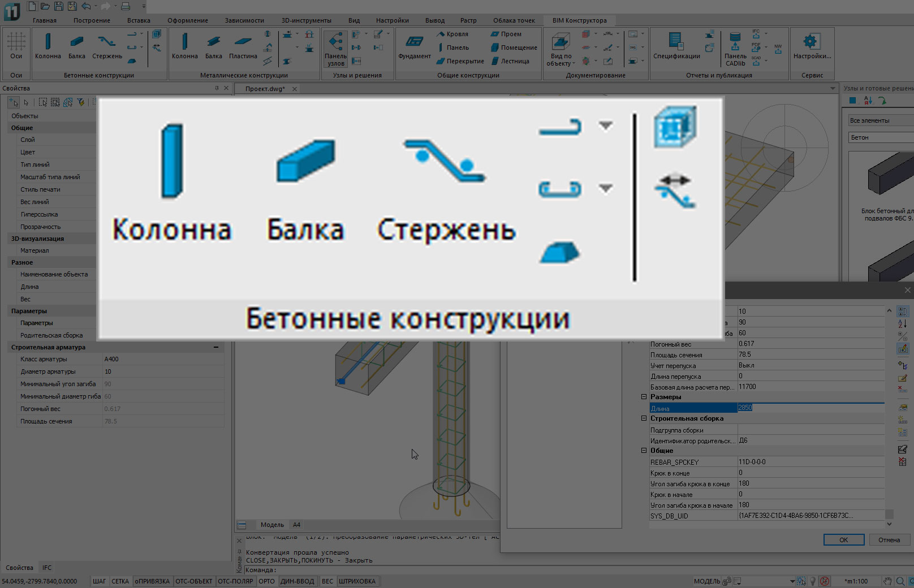
Task: Select the Кровля roof tool
Action: point(452,34)
